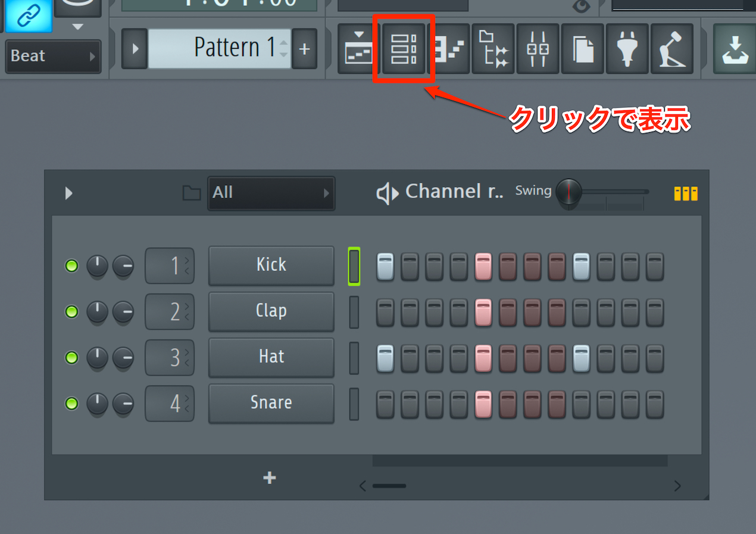This screenshot has width=756, height=534.
Task: Mute the Hat channel green LED
Action: 71,358
